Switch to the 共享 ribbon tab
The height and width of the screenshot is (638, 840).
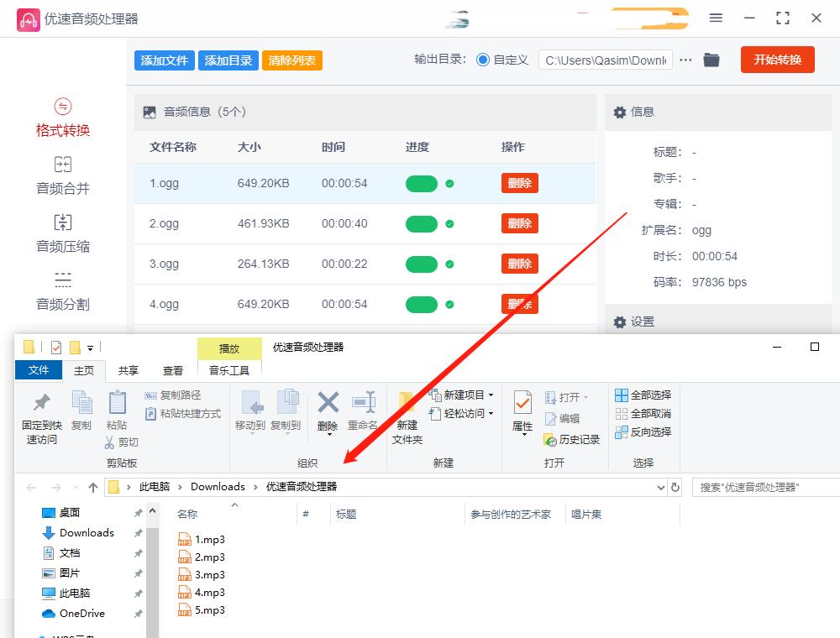pos(127,370)
